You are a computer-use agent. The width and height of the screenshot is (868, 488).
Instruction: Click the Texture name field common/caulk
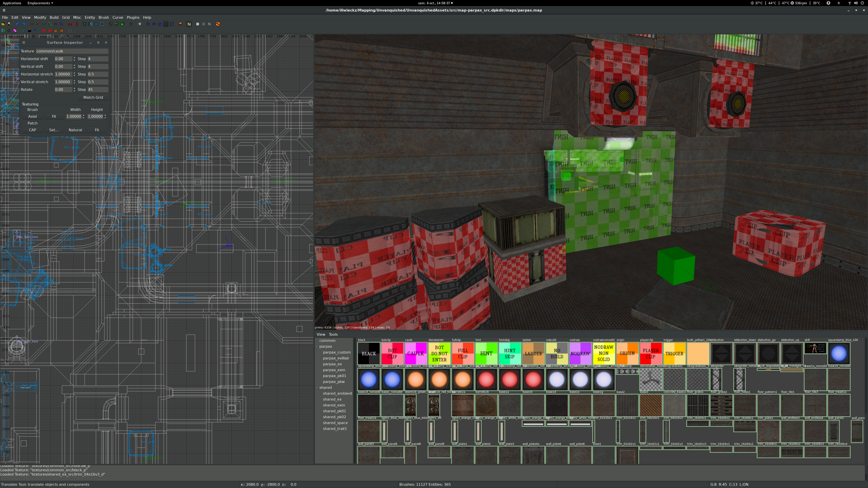[72, 51]
